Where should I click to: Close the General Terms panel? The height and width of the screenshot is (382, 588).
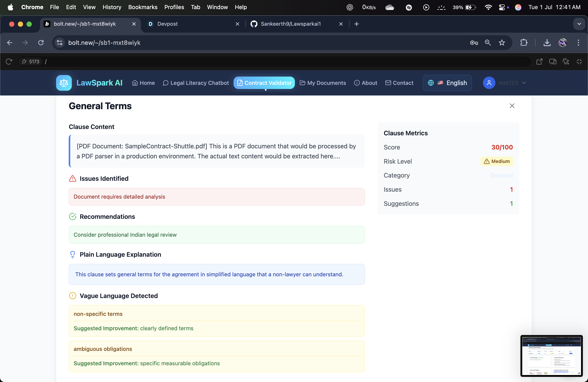[512, 106]
